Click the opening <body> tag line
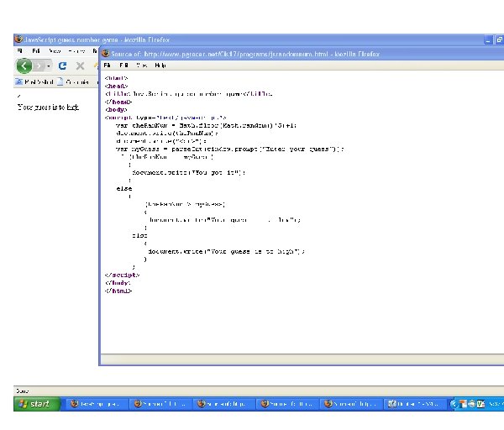 click(116, 109)
